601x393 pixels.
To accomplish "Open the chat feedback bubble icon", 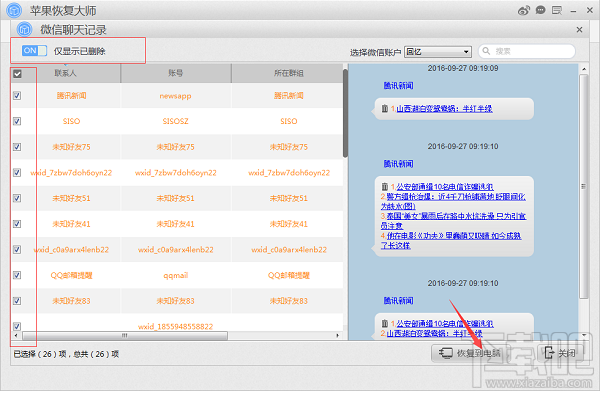I will [540, 10].
